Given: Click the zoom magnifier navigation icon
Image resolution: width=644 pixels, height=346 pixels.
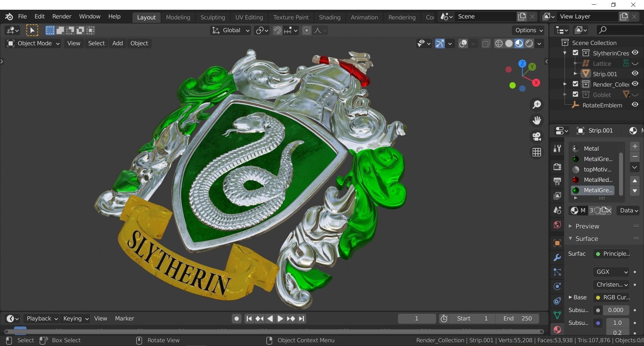Looking at the screenshot, I should pos(537,105).
